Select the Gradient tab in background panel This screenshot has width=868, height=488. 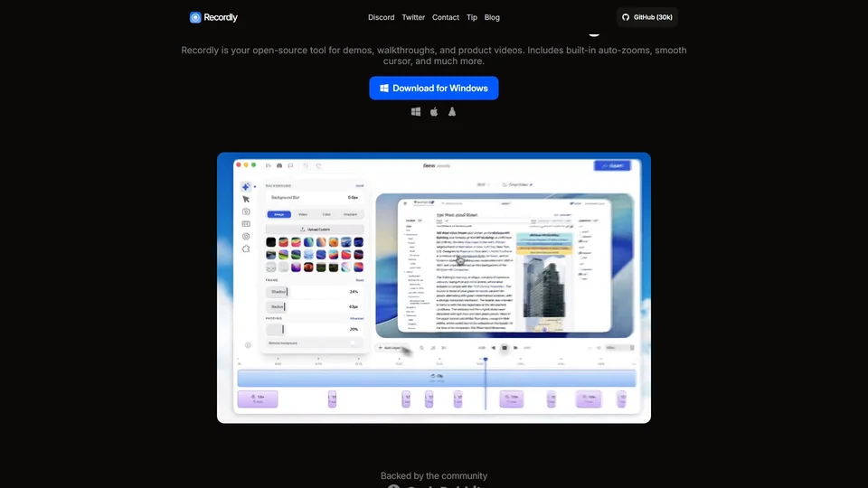pyautogui.click(x=351, y=214)
